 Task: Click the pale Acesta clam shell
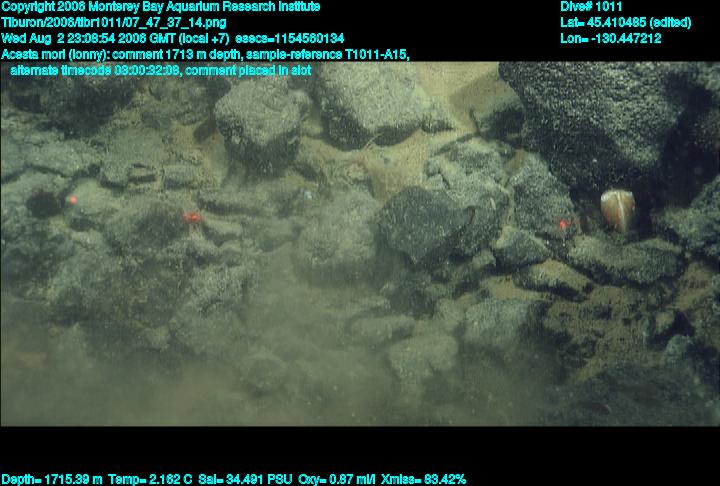click(617, 211)
